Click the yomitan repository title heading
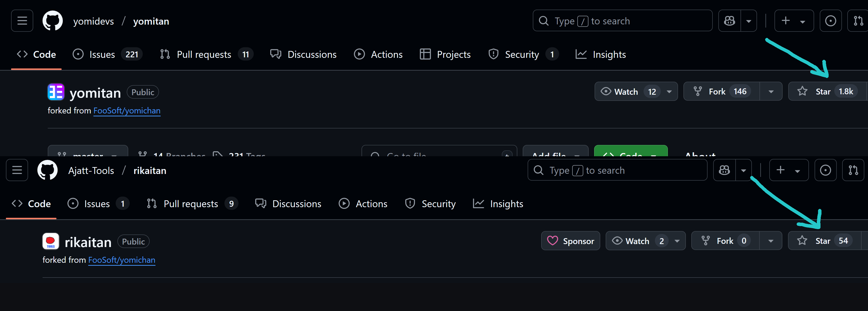Viewport: 868px width, 311px height. tap(95, 93)
